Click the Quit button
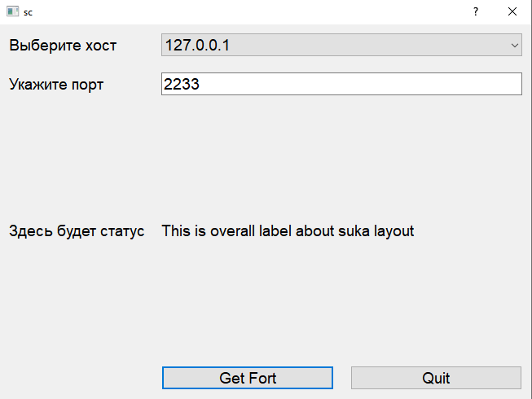 (436, 378)
